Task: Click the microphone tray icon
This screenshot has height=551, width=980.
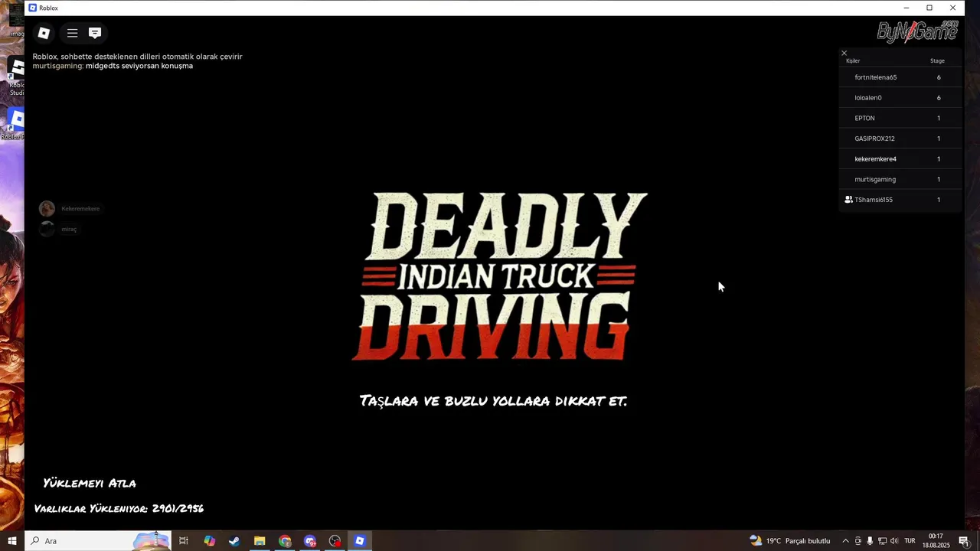Action: pyautogui.click(x=870, y=541)
